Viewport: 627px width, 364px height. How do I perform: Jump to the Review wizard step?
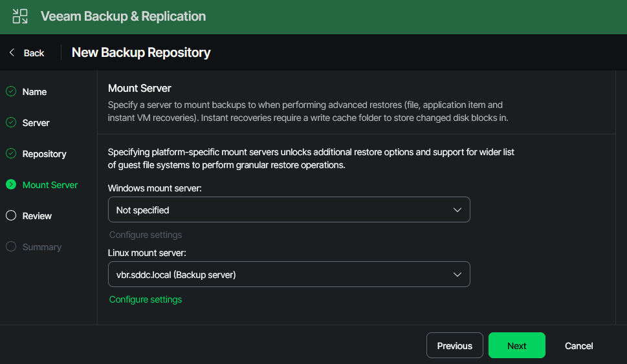coord(37,216)
